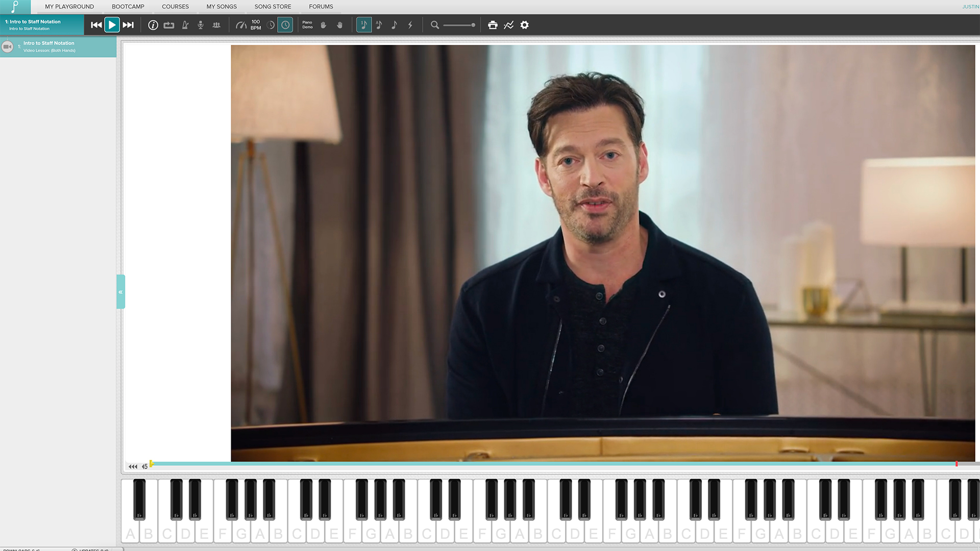Click the loop/repeat section icon
The height and width of the screenshot is (551, 980).
[x=169, y=25]
